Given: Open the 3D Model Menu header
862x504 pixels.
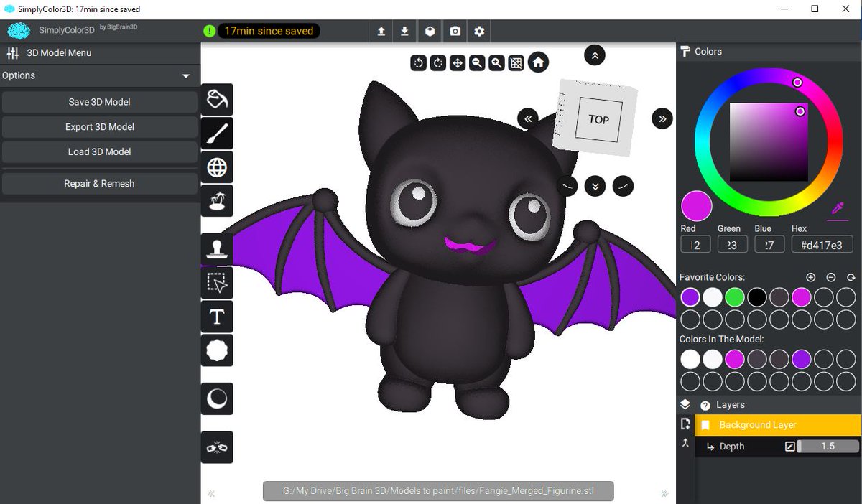Looking at the screenshot, I should pyautogui.click(x=100, y=52).
